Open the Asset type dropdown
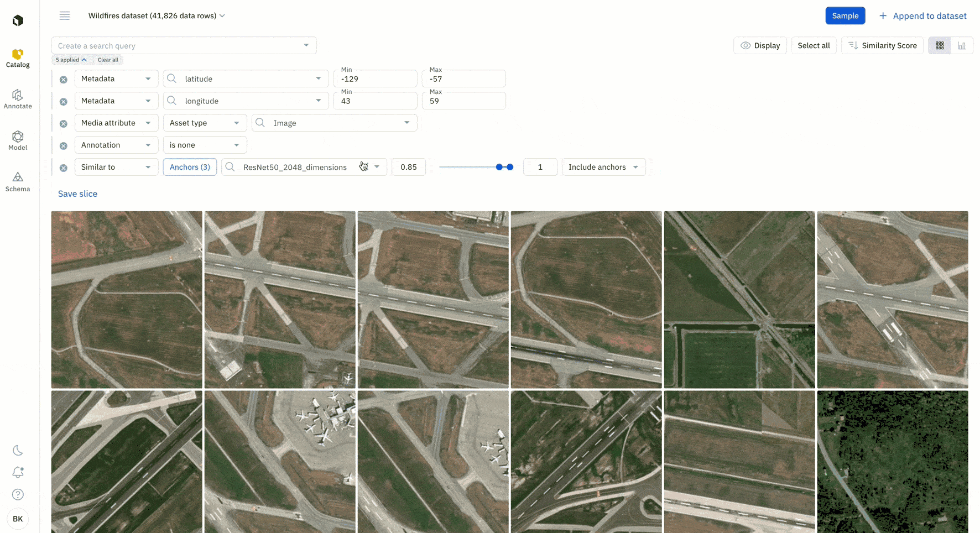Image resolution: width=980 pixels, height=533 pixels. (x=205, y=123)
